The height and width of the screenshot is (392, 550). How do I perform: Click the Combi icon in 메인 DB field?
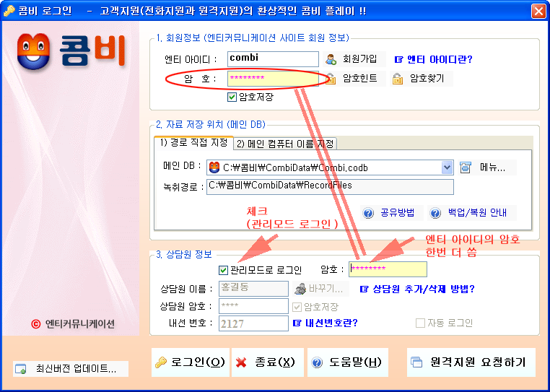click(214, 167)
